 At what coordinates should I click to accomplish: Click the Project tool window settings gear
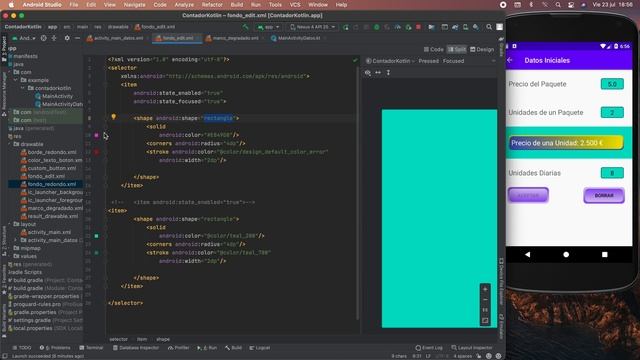tap(67, 38)
